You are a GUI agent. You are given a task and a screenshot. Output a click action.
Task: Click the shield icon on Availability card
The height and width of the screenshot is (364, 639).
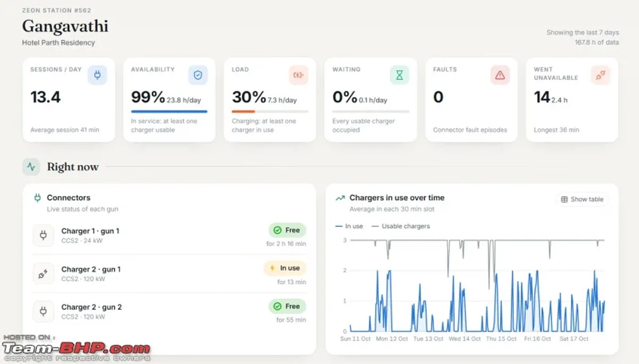[x=198, y=76]
